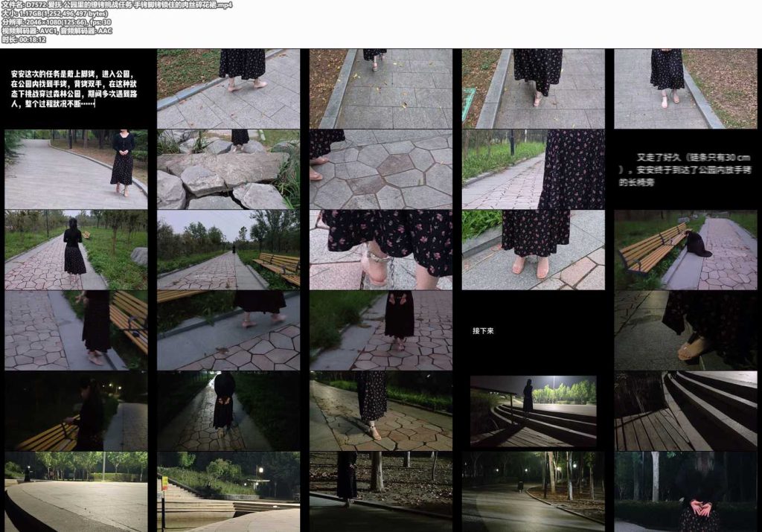This screenshot has height=532, width=762.
Task: Open the distant path view with a bench on the right
Action: (228, 250)
